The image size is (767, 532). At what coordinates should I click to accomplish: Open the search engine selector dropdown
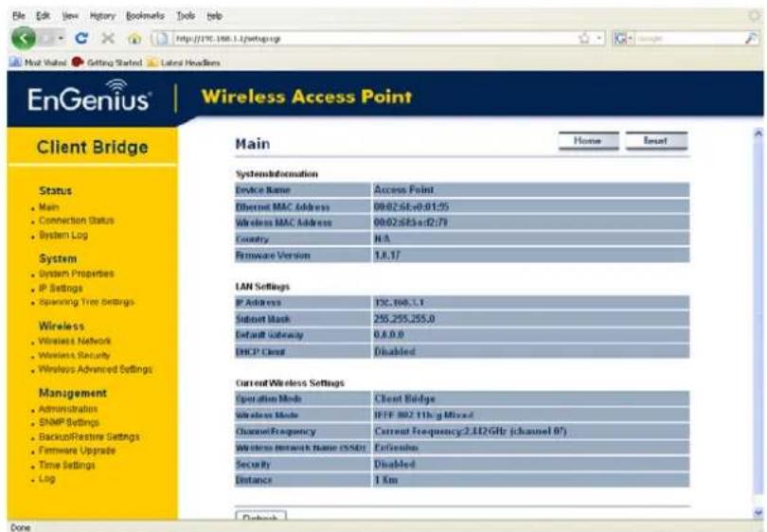coord(623,38)
